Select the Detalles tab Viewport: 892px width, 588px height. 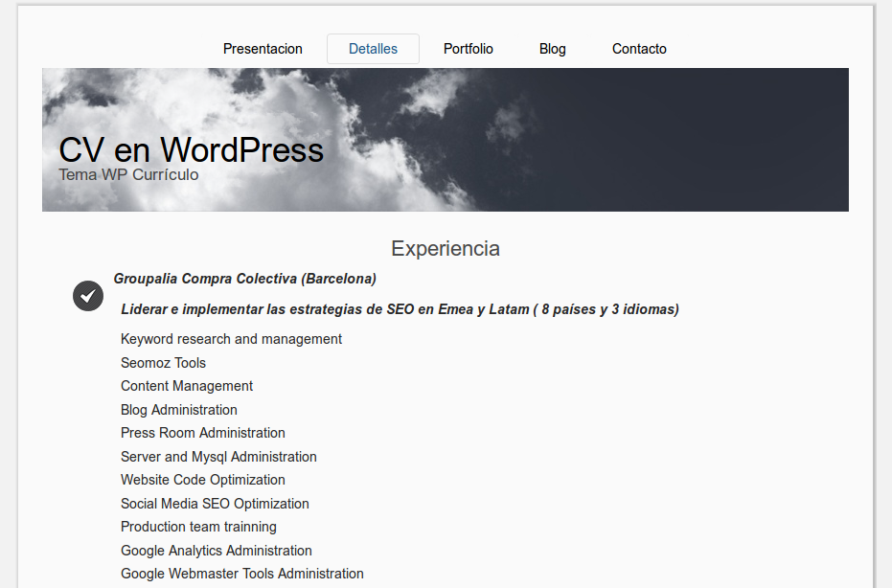pos(373,48)
